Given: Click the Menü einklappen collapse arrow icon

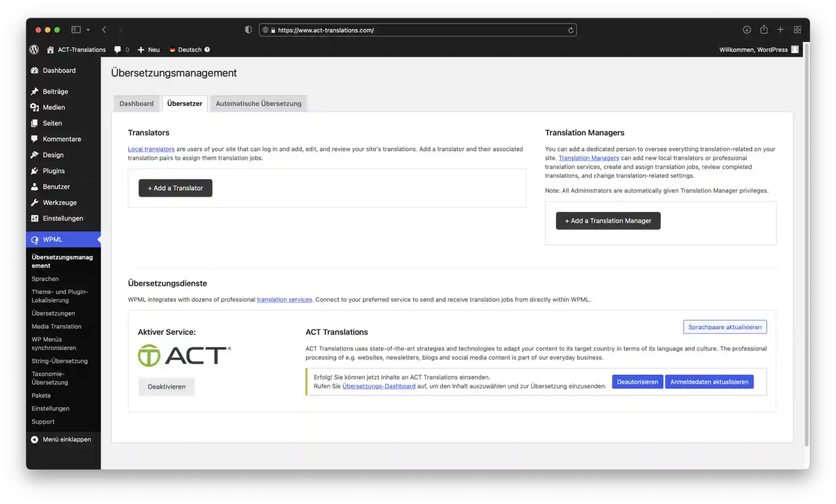Looking at the screenshot, I should [34, 440].
